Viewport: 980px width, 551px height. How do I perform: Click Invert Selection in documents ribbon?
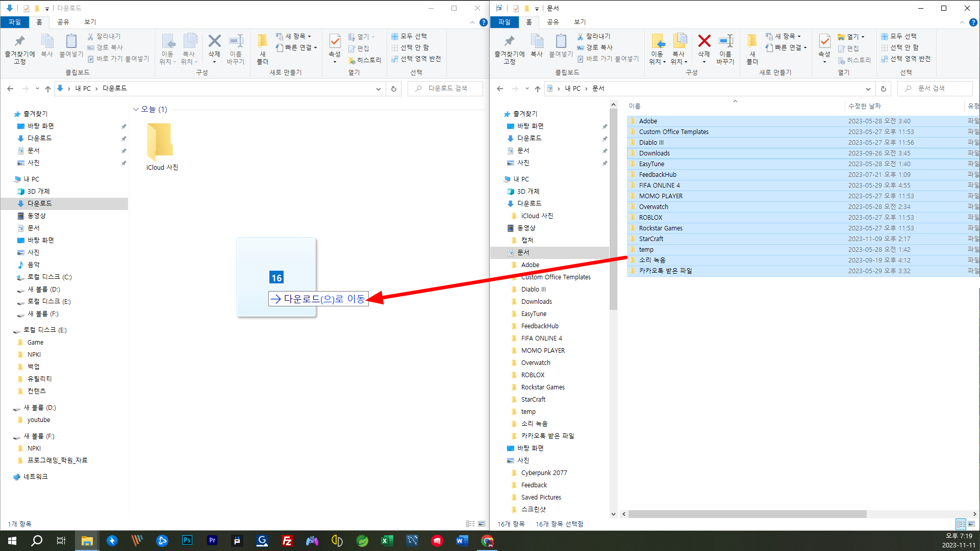point(910,59)
